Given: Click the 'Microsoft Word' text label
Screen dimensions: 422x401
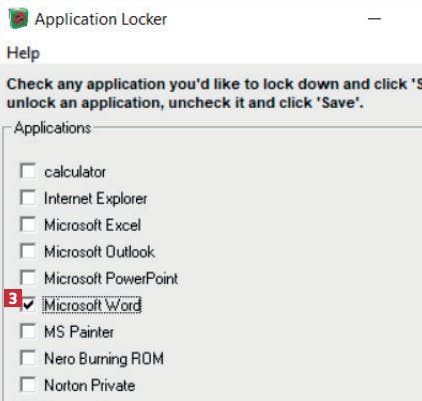Looking at the screenshot, I should 92,305.
